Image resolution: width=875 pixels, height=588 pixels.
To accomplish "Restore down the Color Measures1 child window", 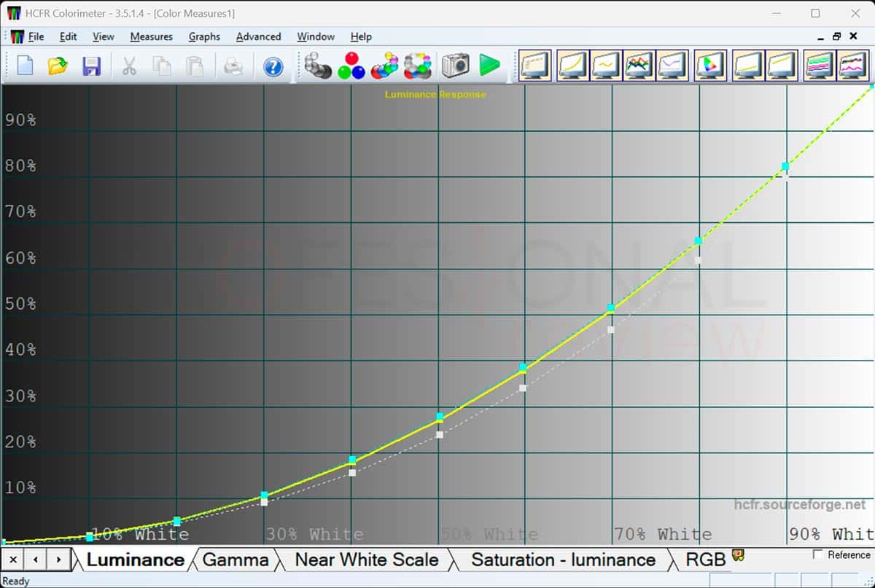I will 836,36.
